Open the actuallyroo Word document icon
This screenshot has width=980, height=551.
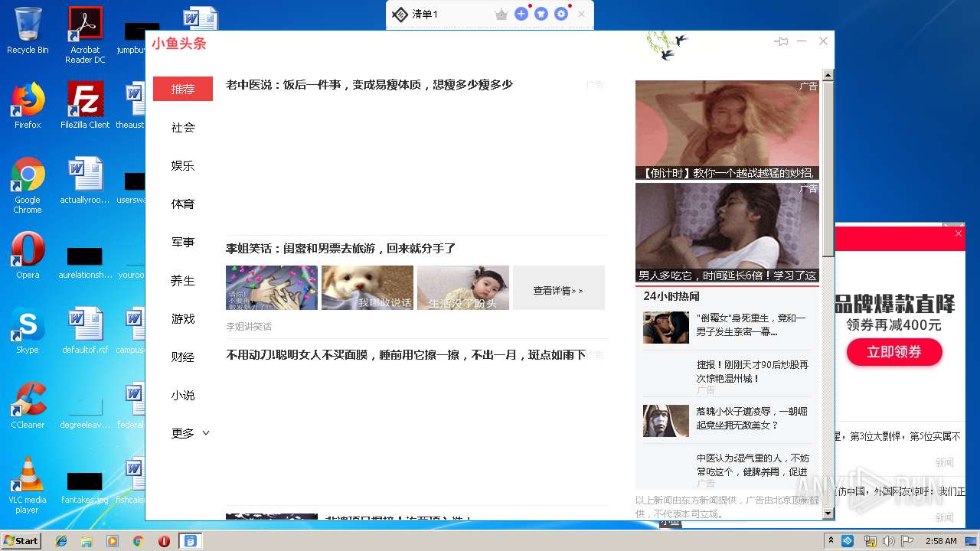(x=85, y=181)
